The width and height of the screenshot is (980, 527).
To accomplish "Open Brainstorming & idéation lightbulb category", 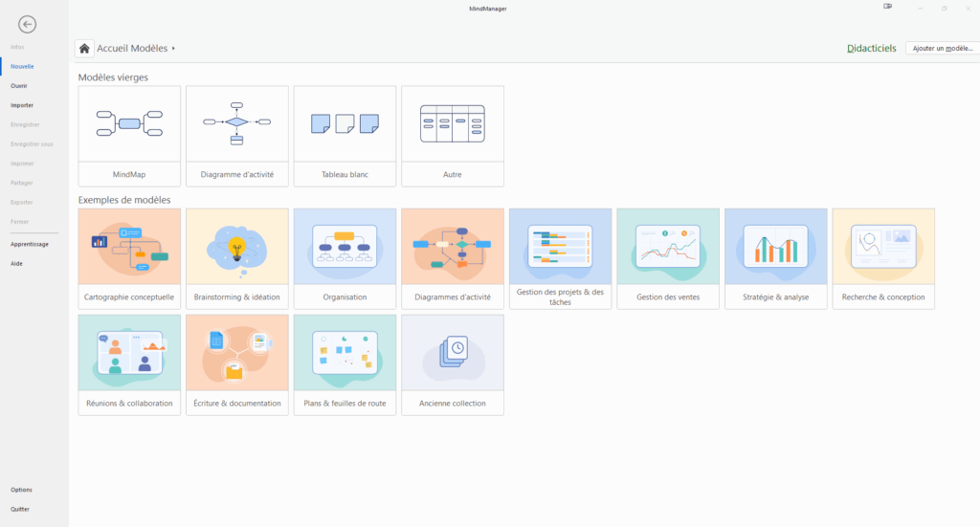I will 236,247.
